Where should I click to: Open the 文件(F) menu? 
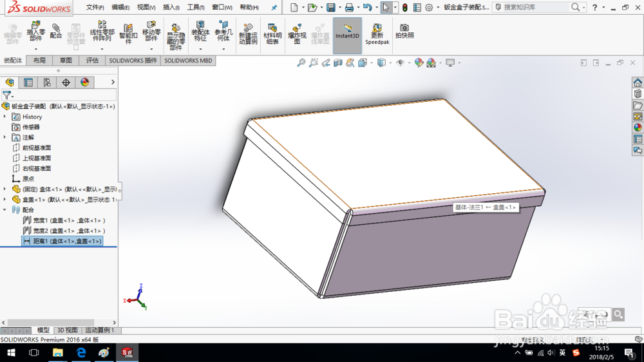95,7
